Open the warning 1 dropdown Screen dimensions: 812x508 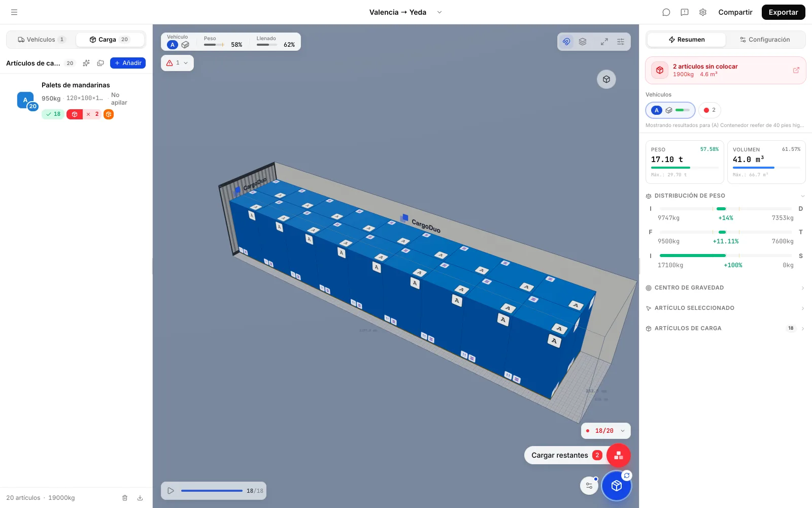point(177,63)
